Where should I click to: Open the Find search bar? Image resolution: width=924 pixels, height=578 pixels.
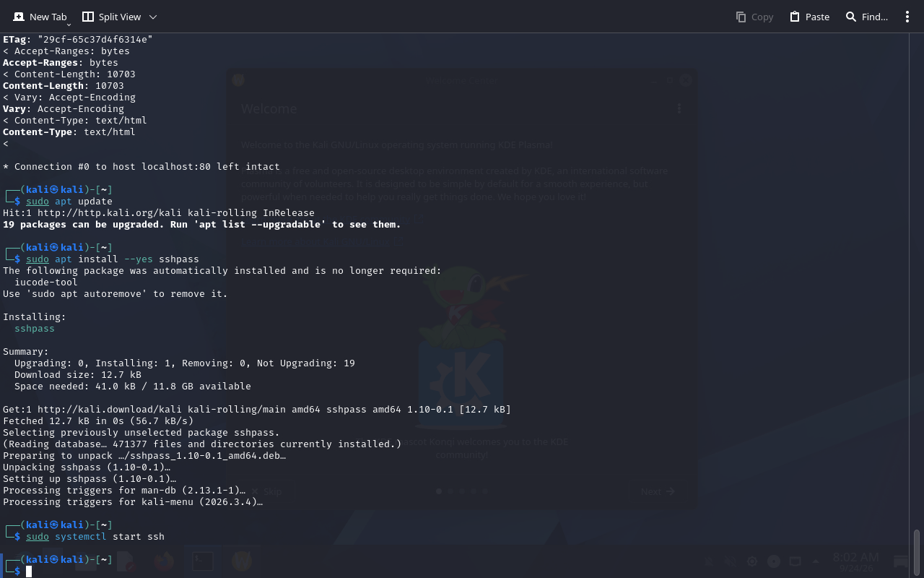pos(866,17)
